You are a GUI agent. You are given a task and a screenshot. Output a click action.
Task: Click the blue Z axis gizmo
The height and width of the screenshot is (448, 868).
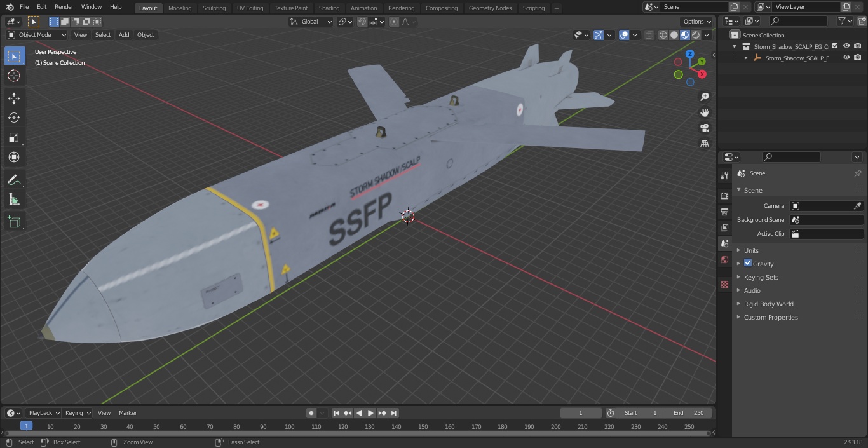(x=689, y=54)
